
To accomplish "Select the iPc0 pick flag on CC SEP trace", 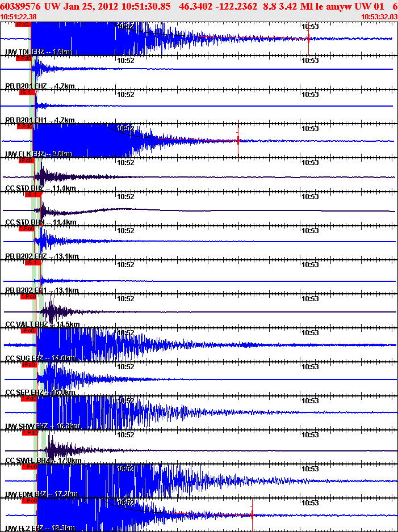I will [x=29, y=364].
